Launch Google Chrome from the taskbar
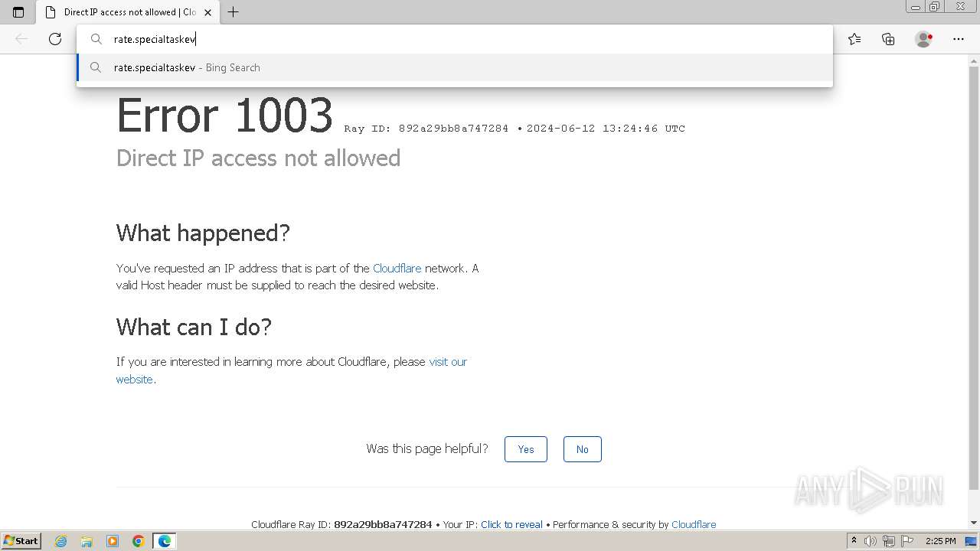980x551 pixels. pos(139,541)
